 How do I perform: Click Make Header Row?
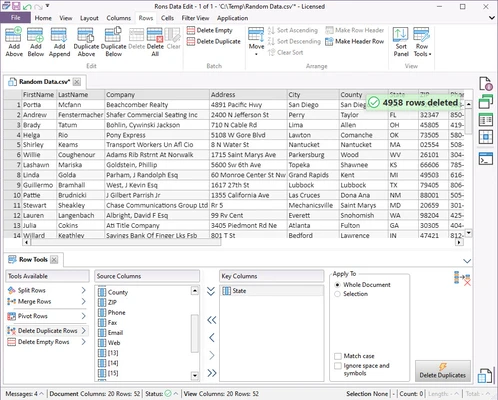355,41
